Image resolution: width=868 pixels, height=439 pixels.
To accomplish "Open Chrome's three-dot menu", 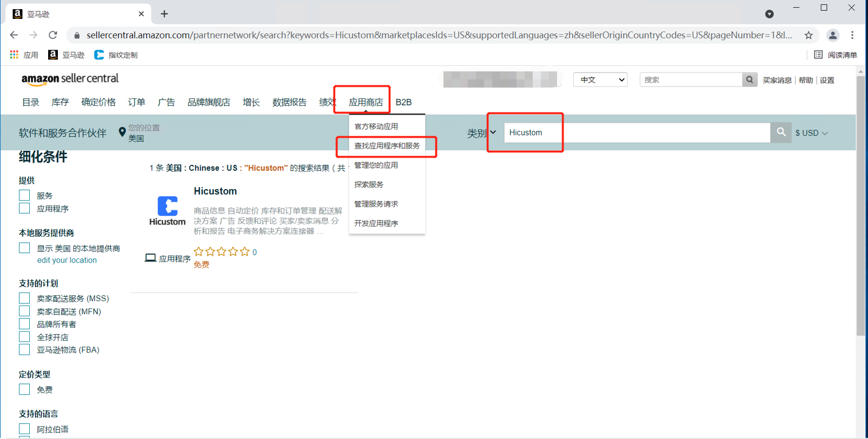I will (852, 35).
